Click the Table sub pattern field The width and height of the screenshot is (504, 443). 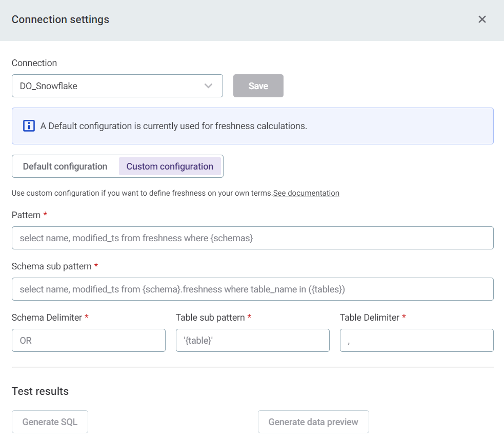[x=252, y=341]
